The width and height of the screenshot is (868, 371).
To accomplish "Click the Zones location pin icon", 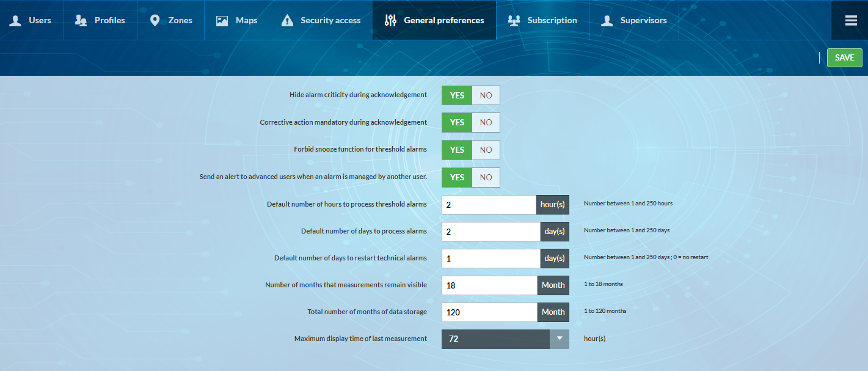I will click(156, 20).
